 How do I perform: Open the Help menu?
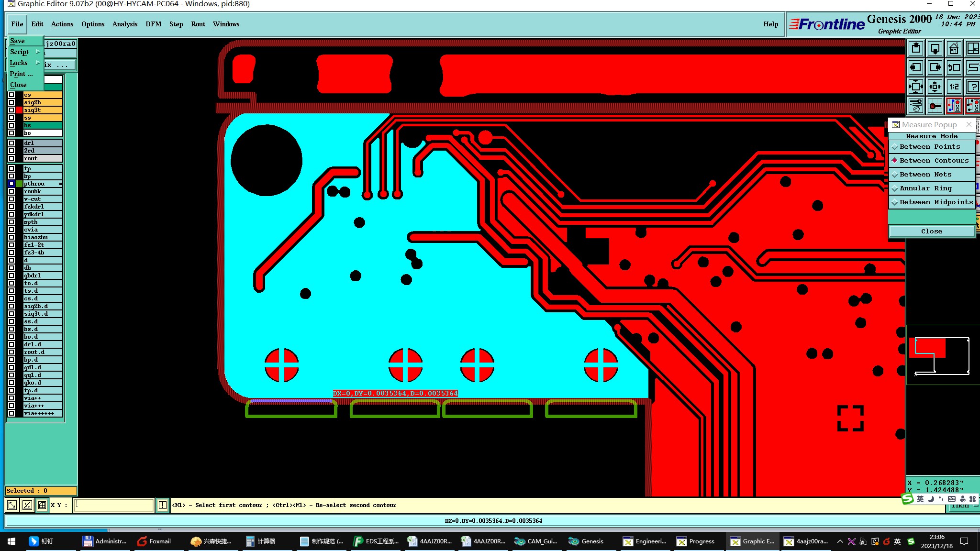click(x=770, y=24)
